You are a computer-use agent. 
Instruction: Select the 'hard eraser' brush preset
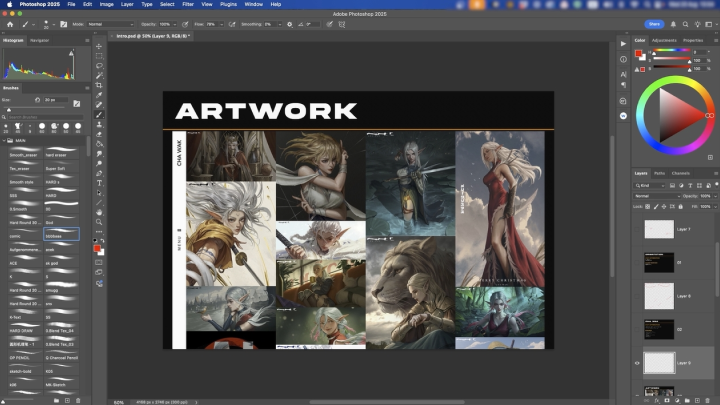[61, 152]
